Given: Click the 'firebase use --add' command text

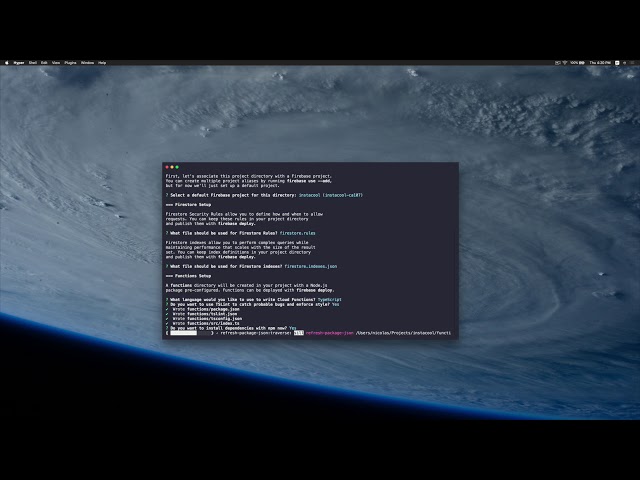Looking at the screenshot, I should coord(309,181).
